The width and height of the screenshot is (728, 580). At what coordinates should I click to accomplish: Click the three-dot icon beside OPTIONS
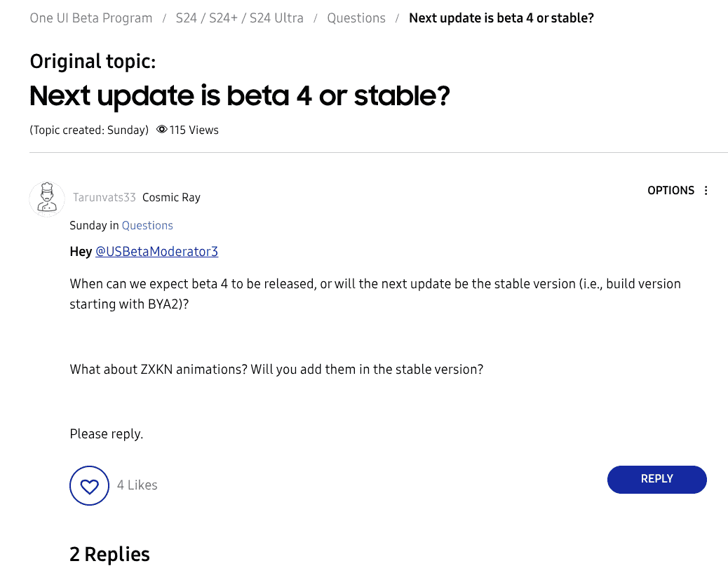[706, 191]
